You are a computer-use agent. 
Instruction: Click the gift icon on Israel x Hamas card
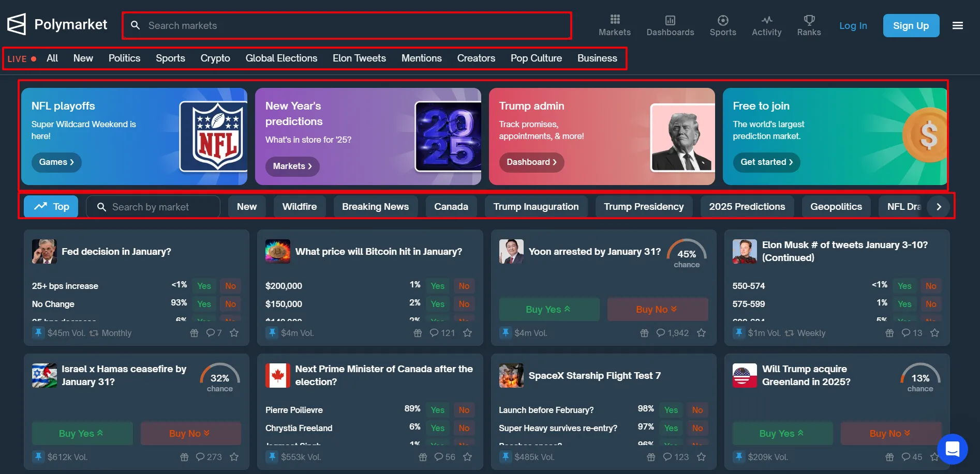(184, 457)
